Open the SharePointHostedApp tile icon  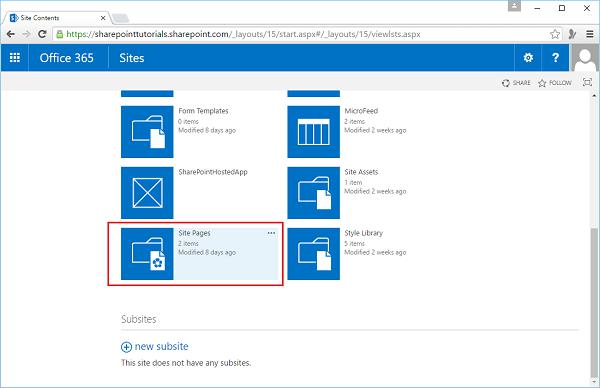pos(147,193)
